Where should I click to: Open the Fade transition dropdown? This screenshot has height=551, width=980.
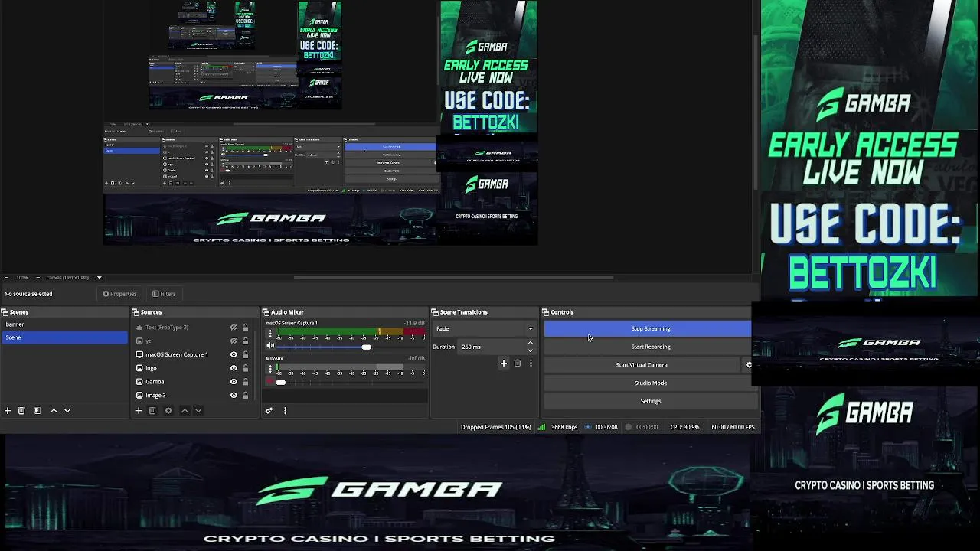484,329
